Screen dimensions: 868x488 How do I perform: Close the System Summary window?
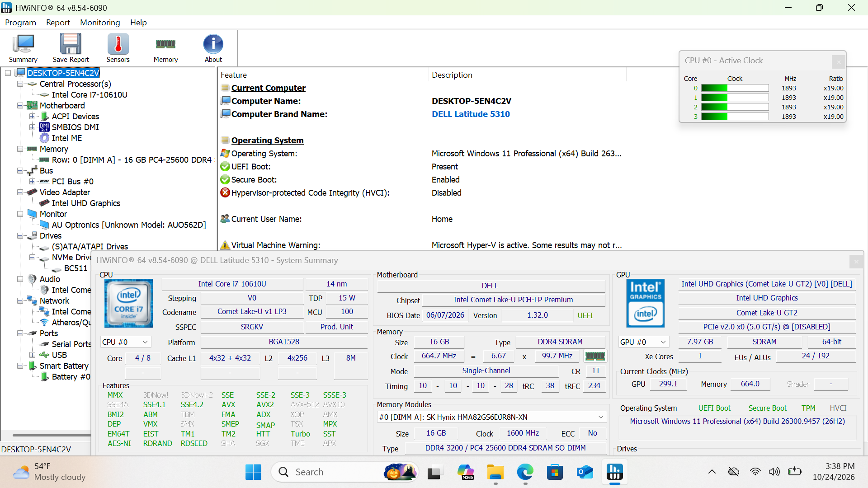[x=856, y=261]
